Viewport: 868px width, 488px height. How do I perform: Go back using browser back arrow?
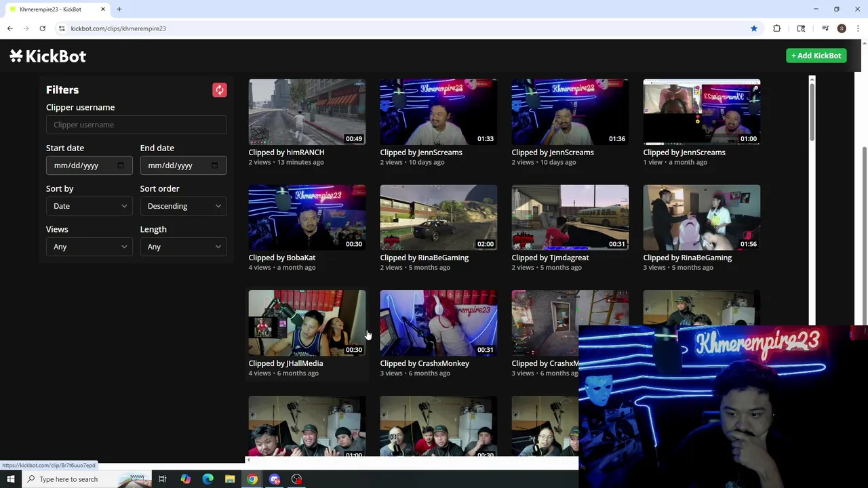(9, 28)
